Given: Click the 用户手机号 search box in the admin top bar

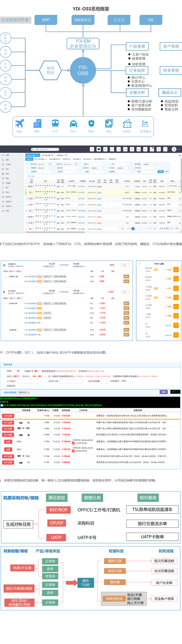Looking at the screenshot, I should (x=45, y=149).
